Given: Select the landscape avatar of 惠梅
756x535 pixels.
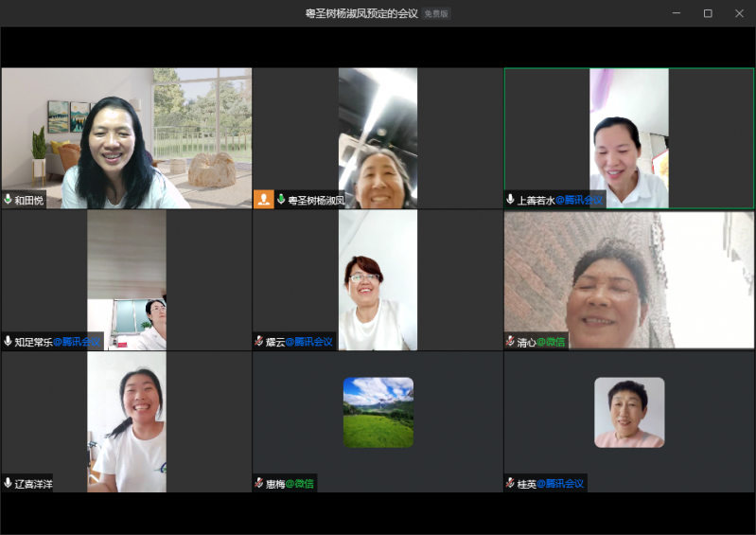Looking at the screenshot, I should click(x=378, y=413).
